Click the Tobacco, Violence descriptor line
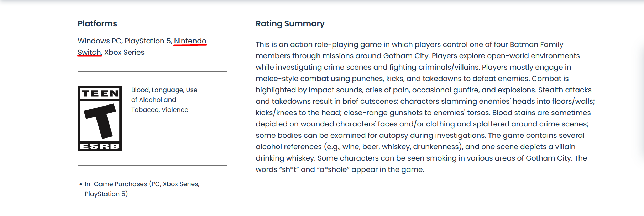 [x=160, y=110]
